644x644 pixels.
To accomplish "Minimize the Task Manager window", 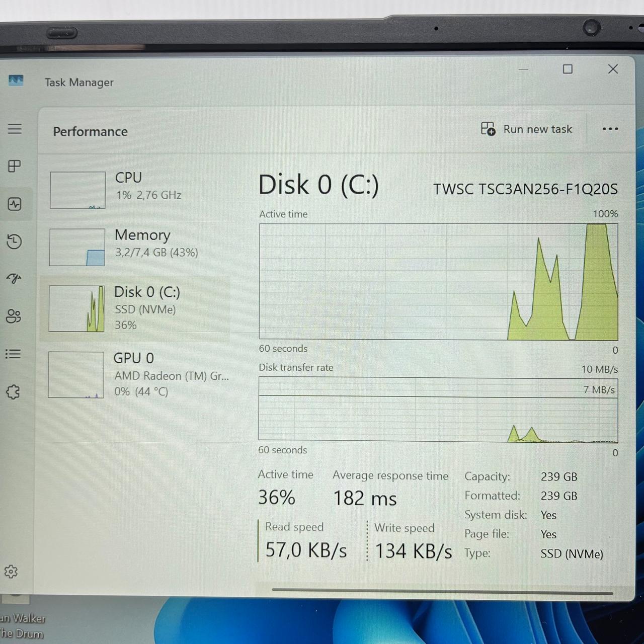I will click(523, 69).
